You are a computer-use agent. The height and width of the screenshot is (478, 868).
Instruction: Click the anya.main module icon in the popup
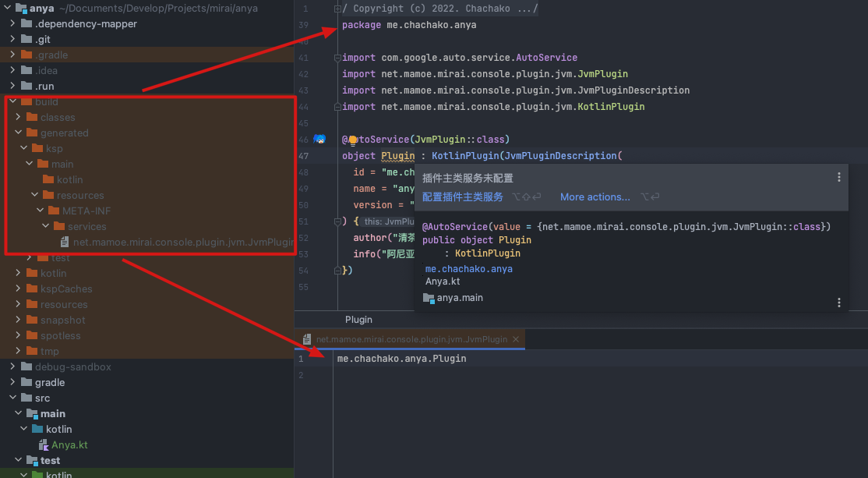pos(430,297)
